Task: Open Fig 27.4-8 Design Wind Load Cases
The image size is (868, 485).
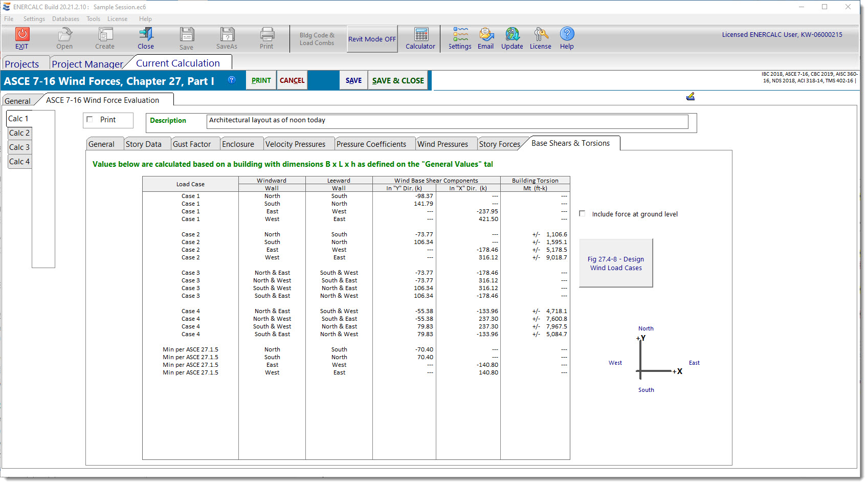Action: point(616,263)
